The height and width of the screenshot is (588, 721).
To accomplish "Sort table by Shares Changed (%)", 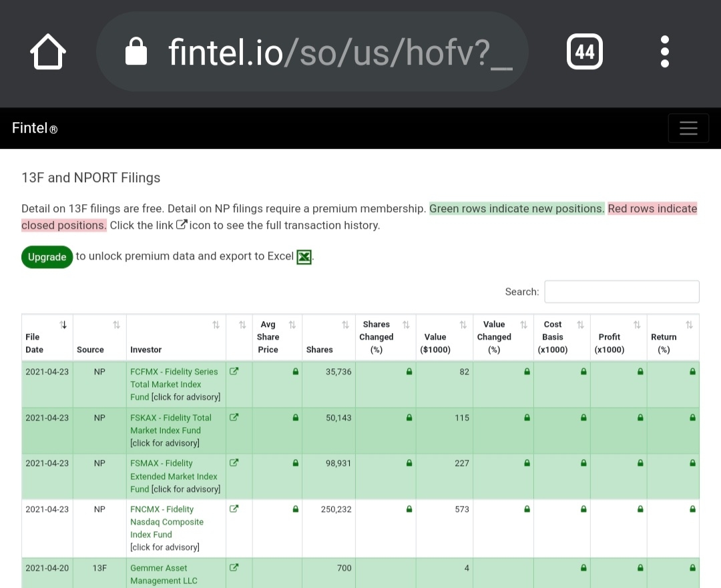I will (x=385, y=337).
